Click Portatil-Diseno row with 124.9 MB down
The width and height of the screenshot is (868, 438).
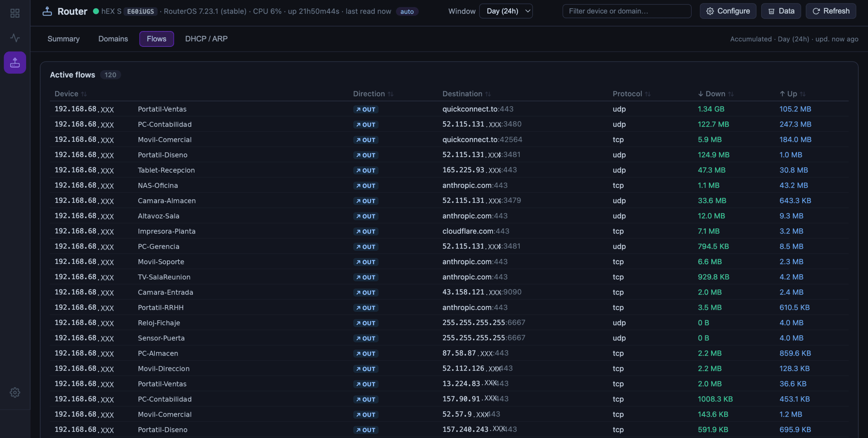pos(449,155)
